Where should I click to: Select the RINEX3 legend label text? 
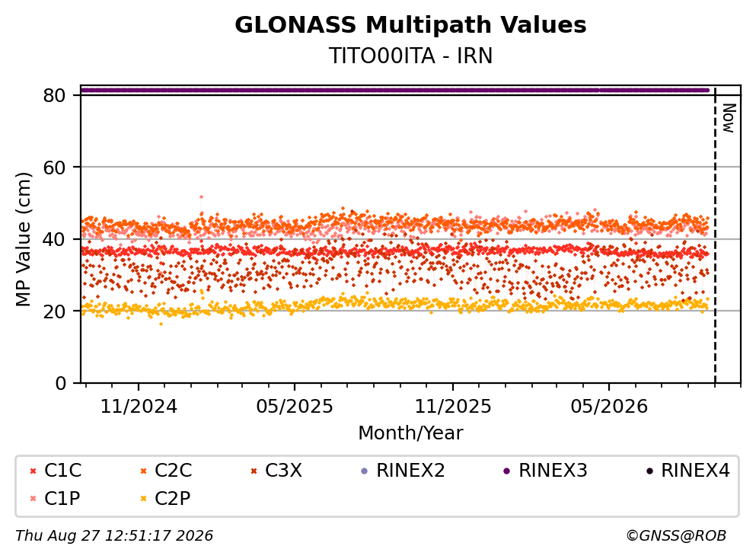coord(553,471)
